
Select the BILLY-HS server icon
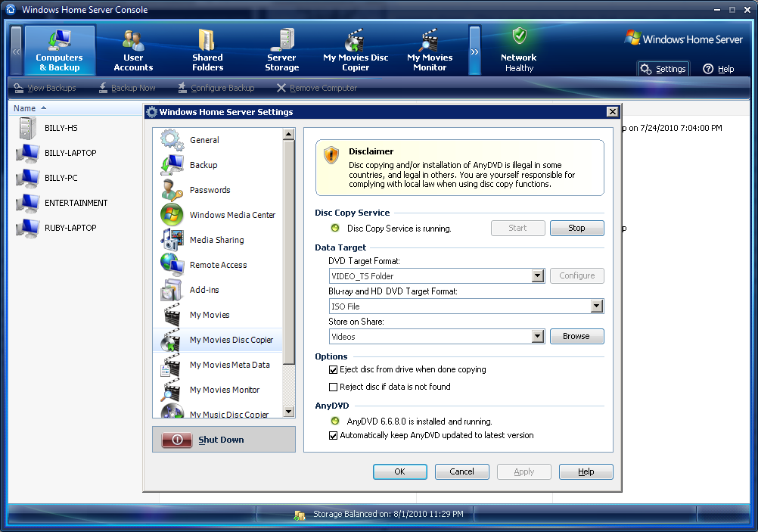pyautogui.click(x=27, y=128)
